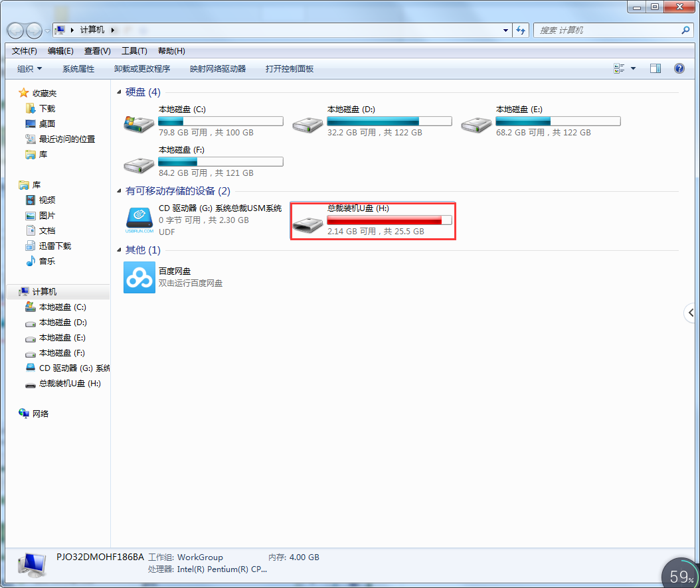This screenshot has height=588, width=700.
Task: Click the local disk (D:) capacity bar
Action: tap(389, 121)
